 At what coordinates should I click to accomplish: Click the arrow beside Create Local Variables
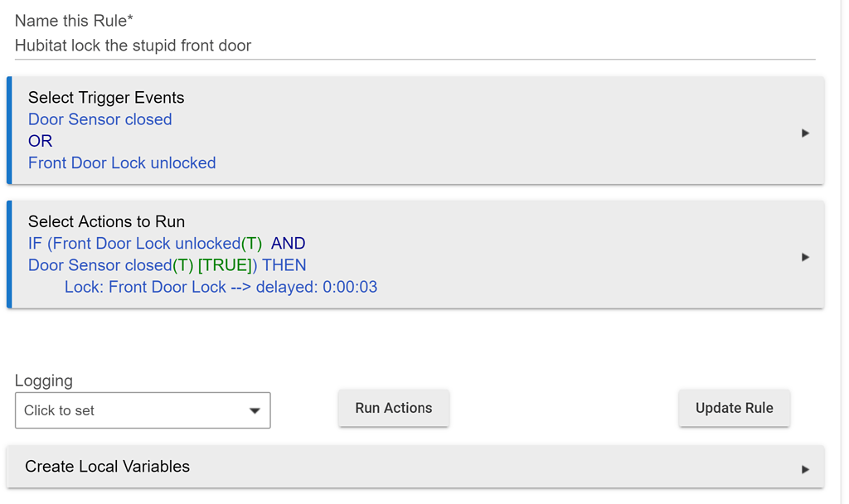(805, 469)
